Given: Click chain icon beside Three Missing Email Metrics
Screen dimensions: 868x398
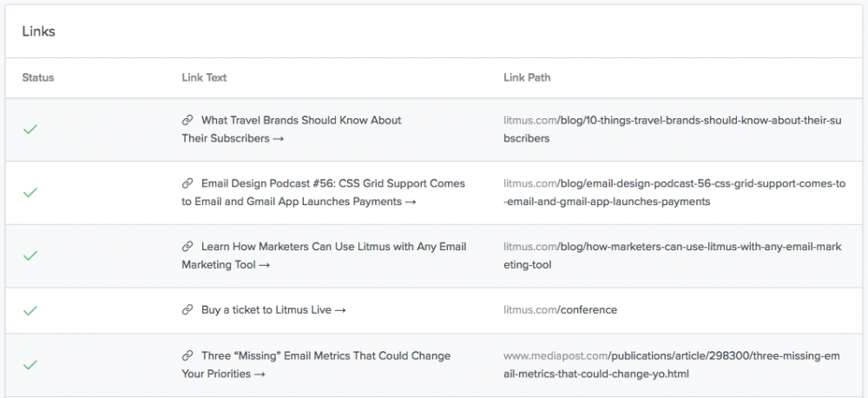Looking at the screenshot, I should 187,356.
